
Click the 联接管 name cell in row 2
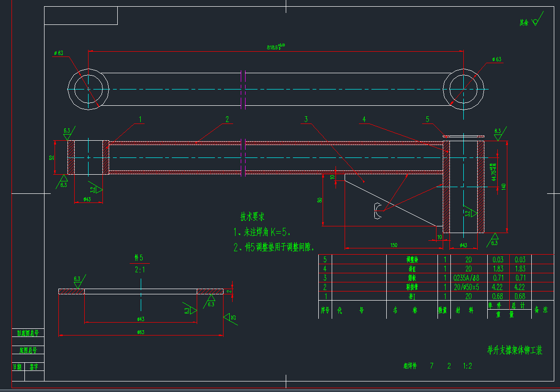[x=412, y=287]
